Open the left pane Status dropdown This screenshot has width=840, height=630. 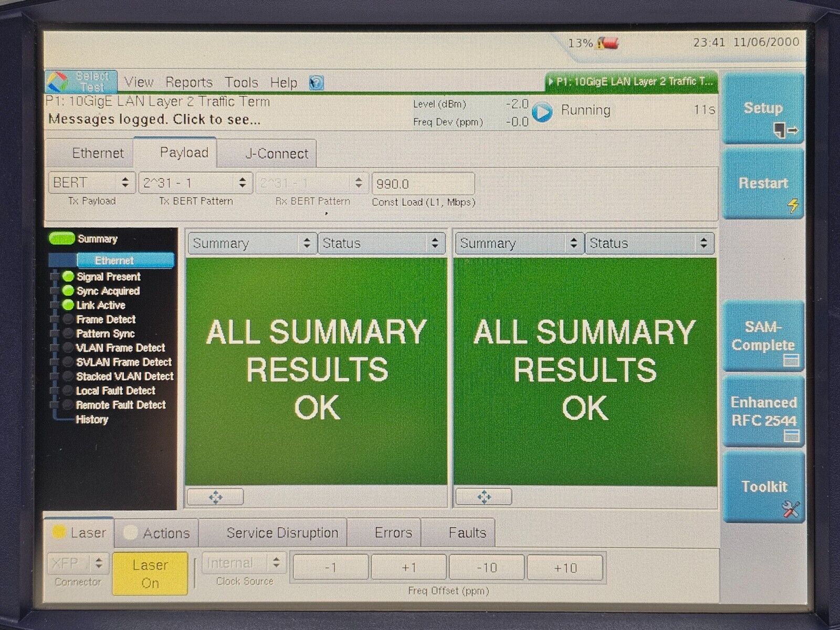pyautogui.click(x=381, y=243)
